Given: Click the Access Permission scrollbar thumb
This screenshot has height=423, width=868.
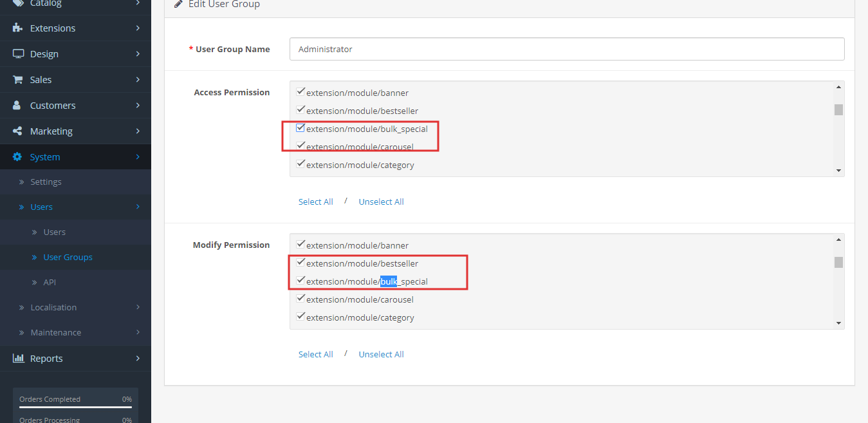Looking at the screenshot, I should point(838,109).
